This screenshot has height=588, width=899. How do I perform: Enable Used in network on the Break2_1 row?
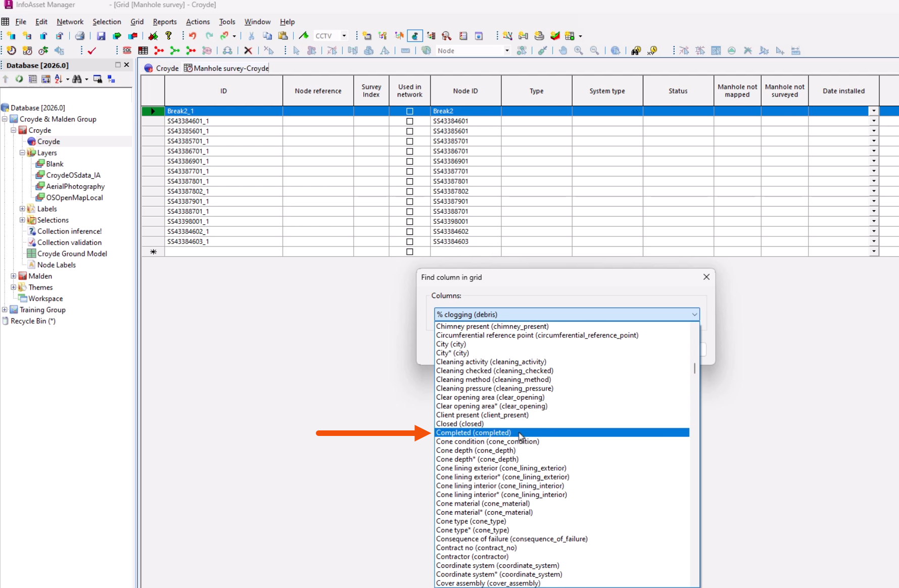click(409, 111)
